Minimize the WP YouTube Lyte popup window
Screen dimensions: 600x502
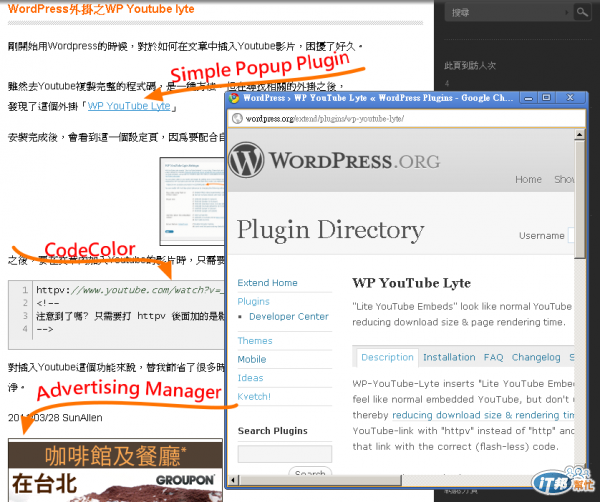click(528, 98)
